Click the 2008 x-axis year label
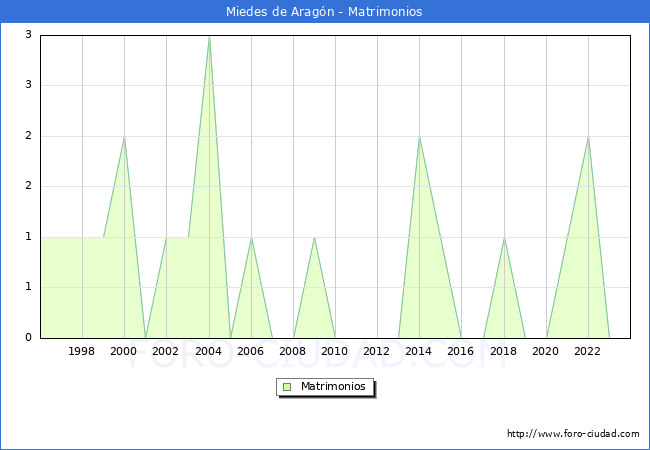650x450 pixels. [x=293, y=351]
